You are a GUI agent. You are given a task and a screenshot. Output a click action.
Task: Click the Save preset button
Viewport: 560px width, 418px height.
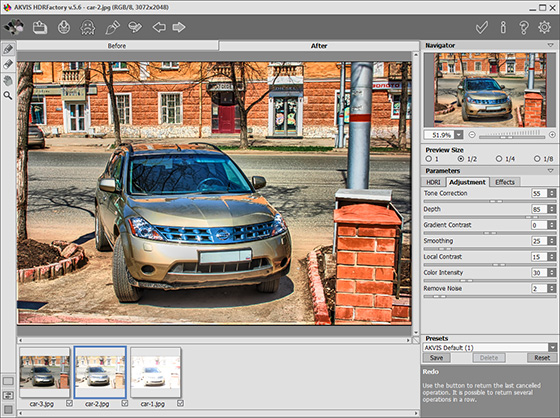click(436, 358)
